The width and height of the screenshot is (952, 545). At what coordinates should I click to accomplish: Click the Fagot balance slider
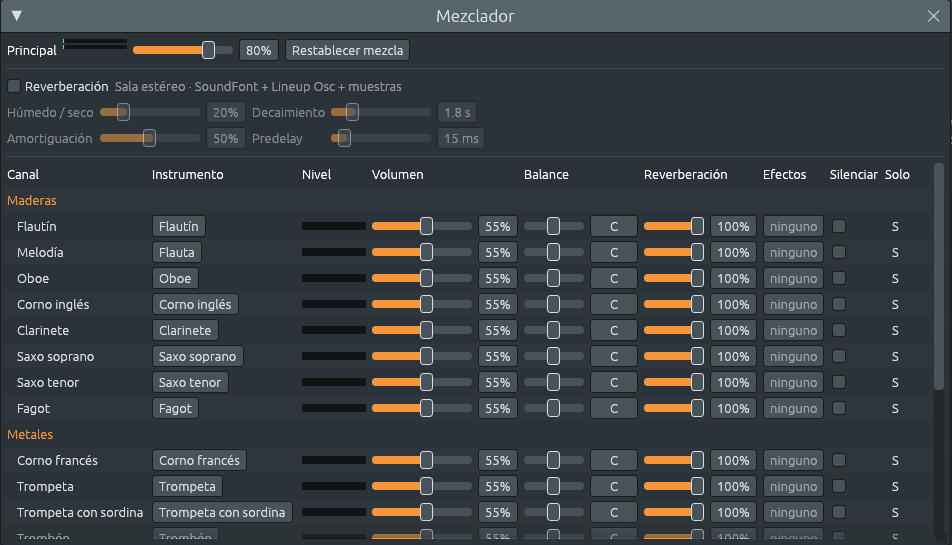pyautogui.click(x=554, y=409)
